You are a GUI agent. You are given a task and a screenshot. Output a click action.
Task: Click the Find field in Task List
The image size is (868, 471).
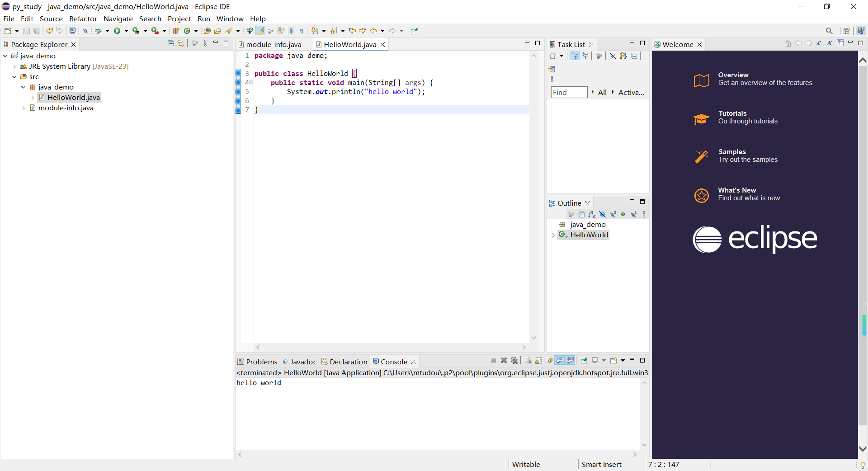[569, 92]
